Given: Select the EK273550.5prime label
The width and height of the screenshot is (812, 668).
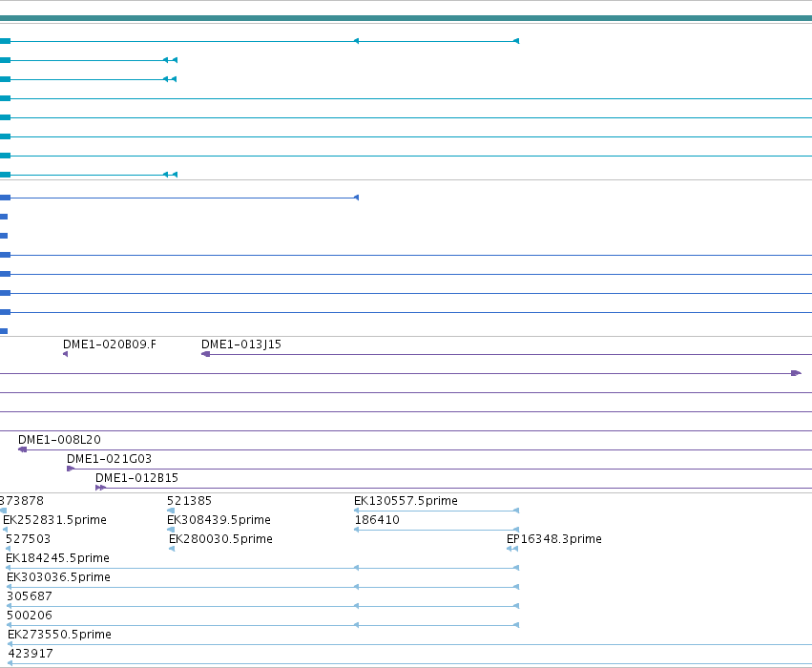Looking at the screenshot, I should (59, 635).
